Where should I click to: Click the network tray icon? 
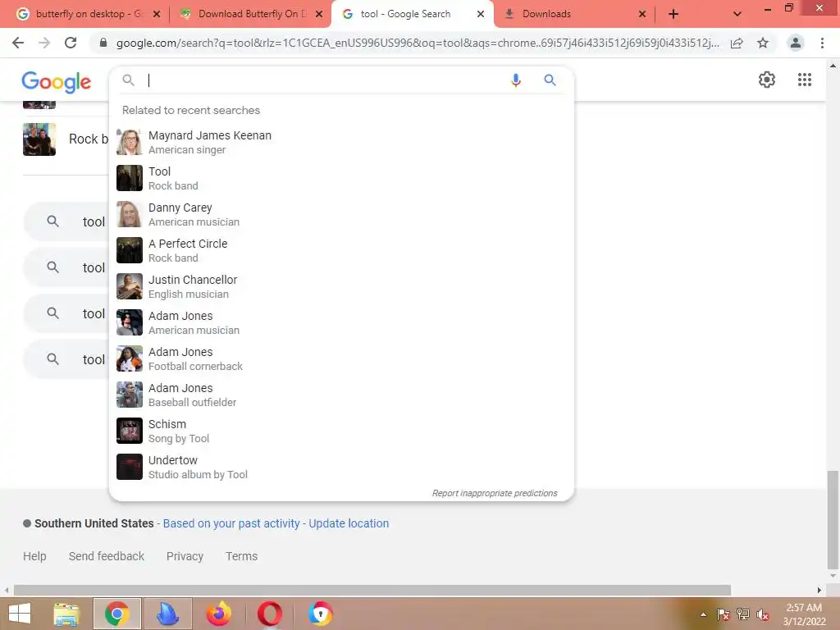[x=743, y=614]
